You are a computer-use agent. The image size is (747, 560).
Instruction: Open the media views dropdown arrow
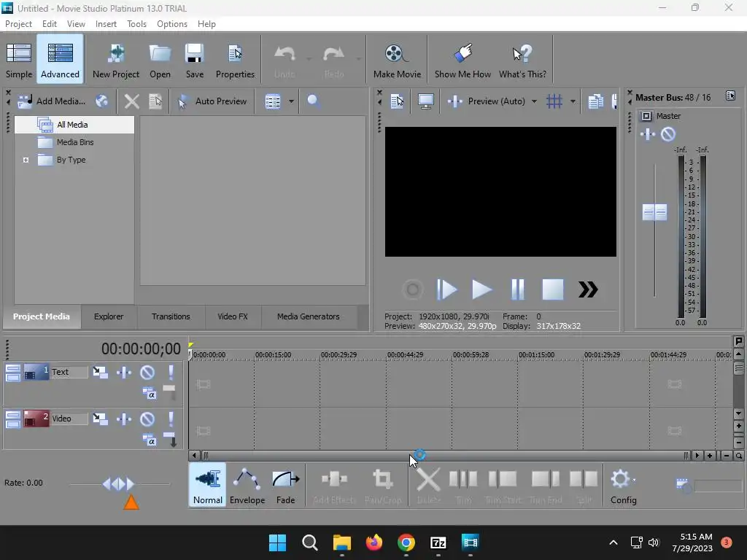pos(291,101)
